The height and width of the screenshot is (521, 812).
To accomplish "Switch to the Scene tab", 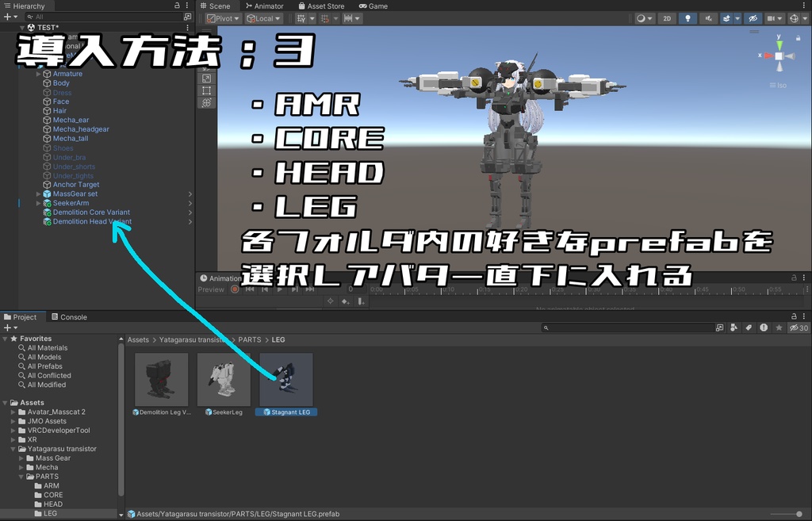I will pos(216,6).
